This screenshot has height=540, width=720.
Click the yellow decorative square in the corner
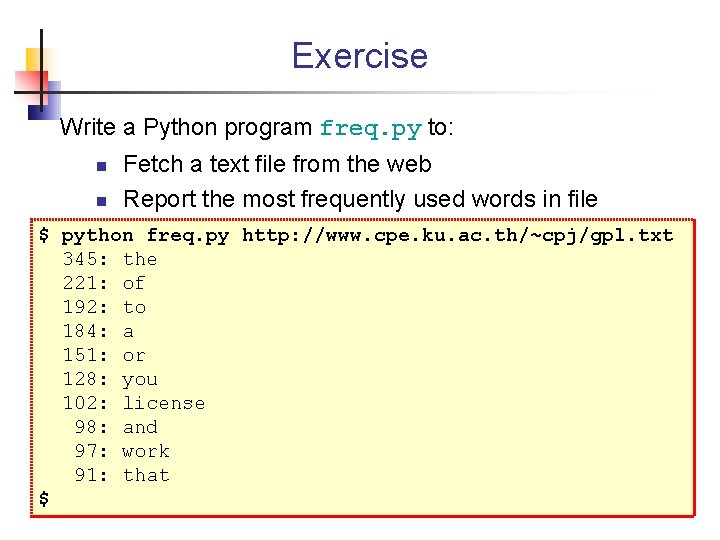point(34,59)
